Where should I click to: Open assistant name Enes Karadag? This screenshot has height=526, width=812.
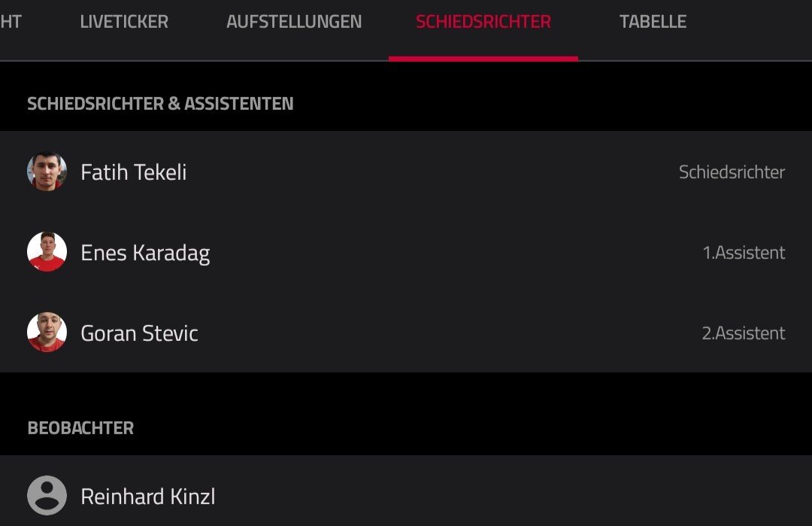[x=146, y=253]
